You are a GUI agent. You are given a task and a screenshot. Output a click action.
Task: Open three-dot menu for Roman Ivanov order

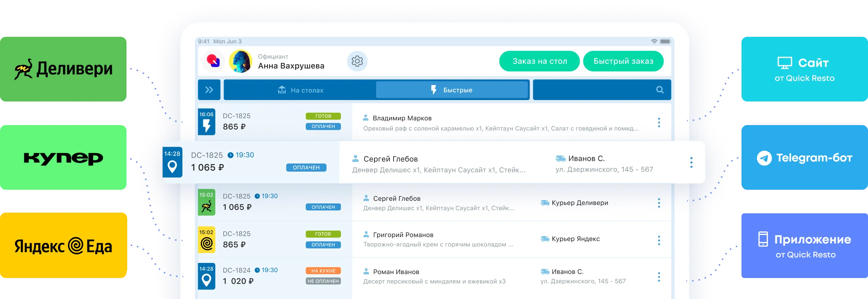(x=659, y=277)
